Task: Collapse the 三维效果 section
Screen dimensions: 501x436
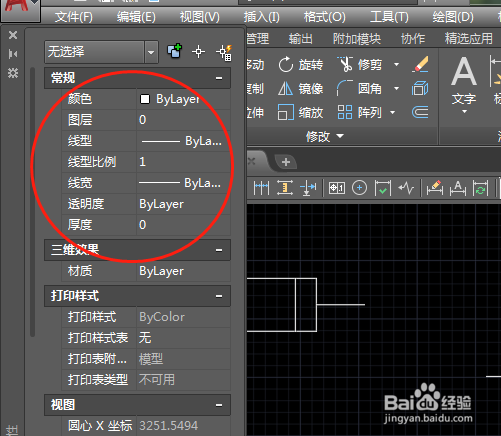Action: (219, 250)
